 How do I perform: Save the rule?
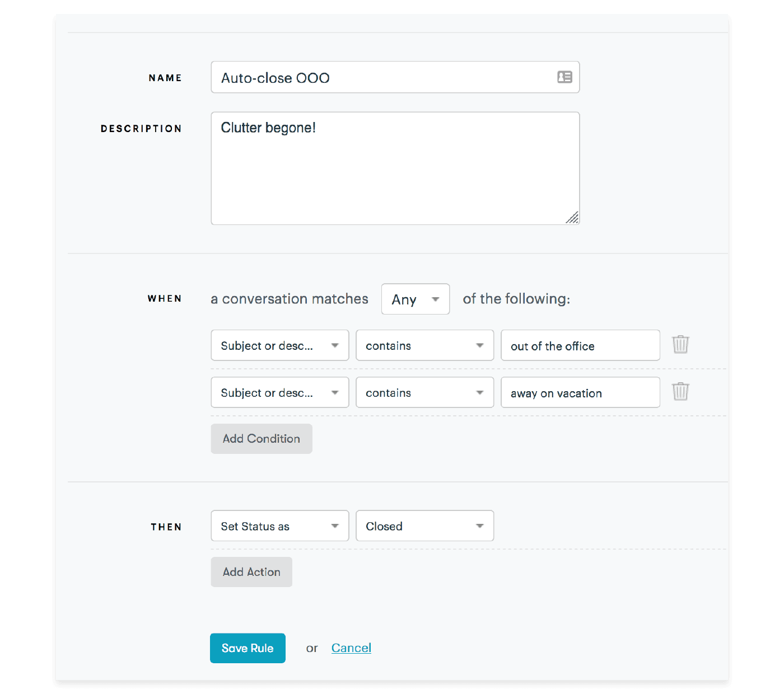pyautogui.click(x=248, y=648)
